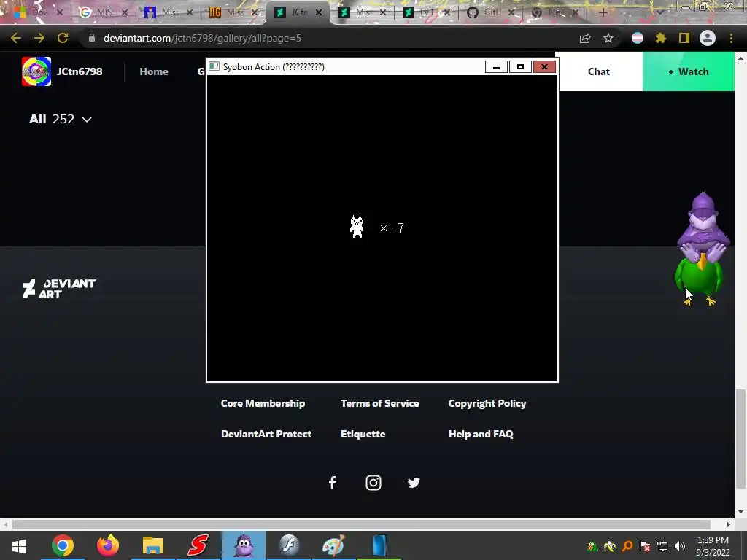Viewport: 747px width, 560px height.
Task: Open the clock showing 1:39 PM
Action: tap(713, 546)
